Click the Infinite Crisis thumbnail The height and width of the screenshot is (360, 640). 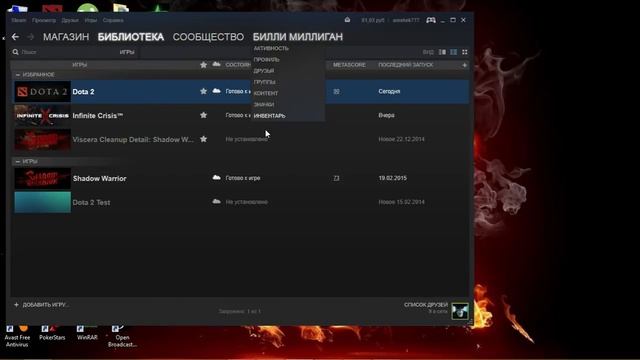tap(42, 116)
